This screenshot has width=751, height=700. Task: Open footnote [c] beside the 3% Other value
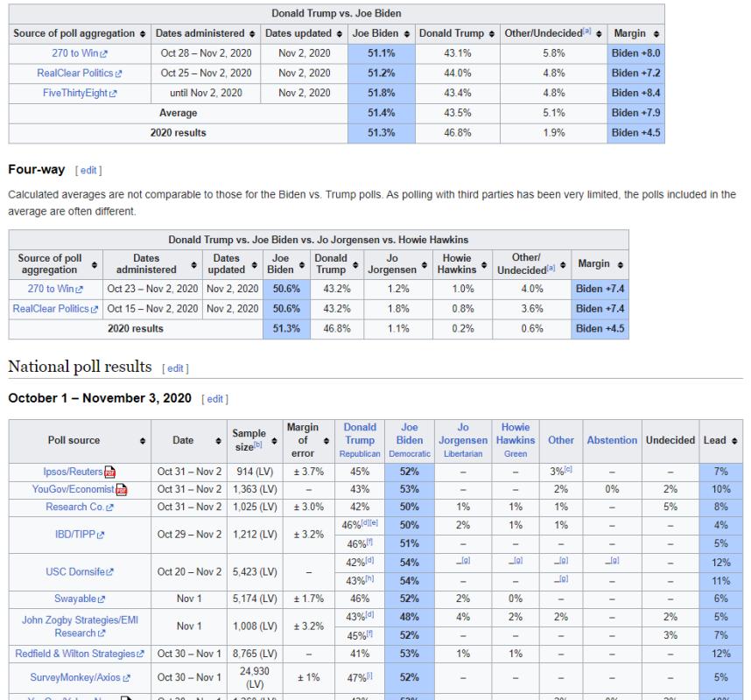568,469
